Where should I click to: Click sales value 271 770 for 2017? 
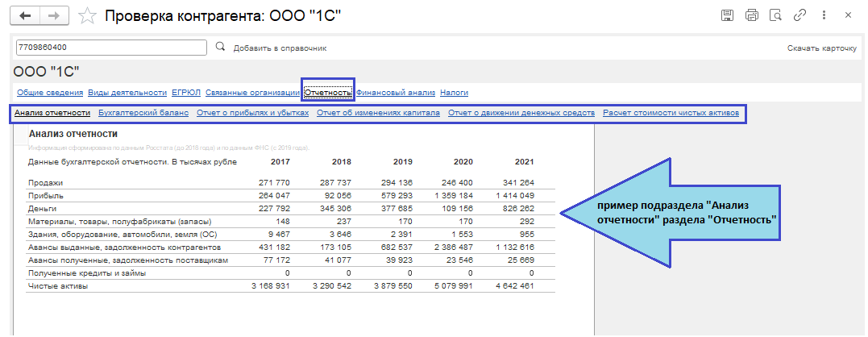tap(274, 183)
